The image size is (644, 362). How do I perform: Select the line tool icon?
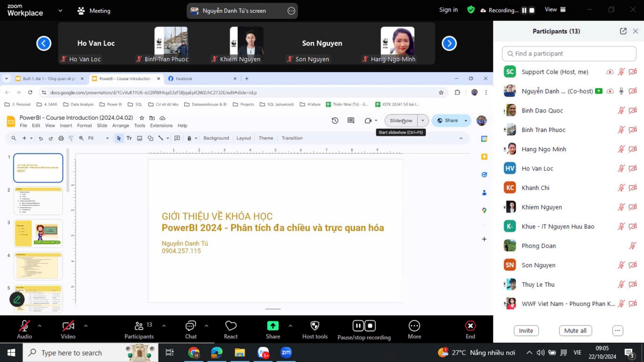[x=160, y=138]
